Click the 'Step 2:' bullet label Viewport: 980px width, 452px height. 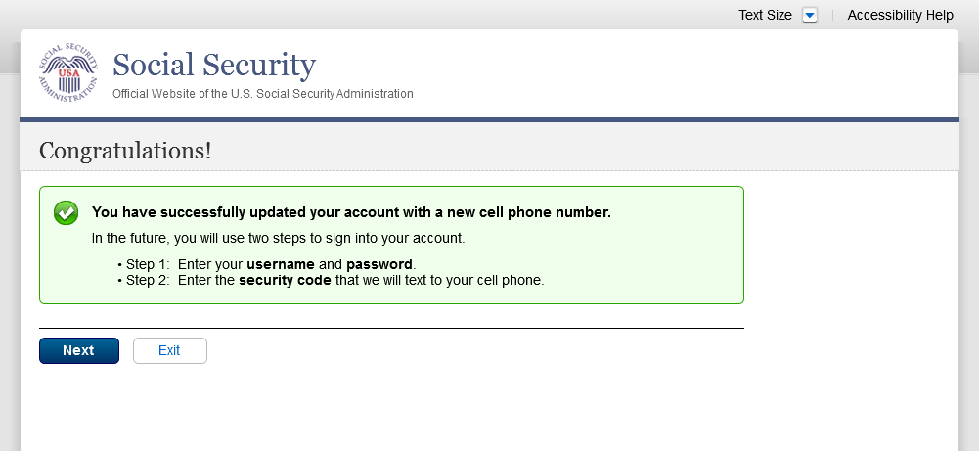pyautogui.click(x=149, y=280)
